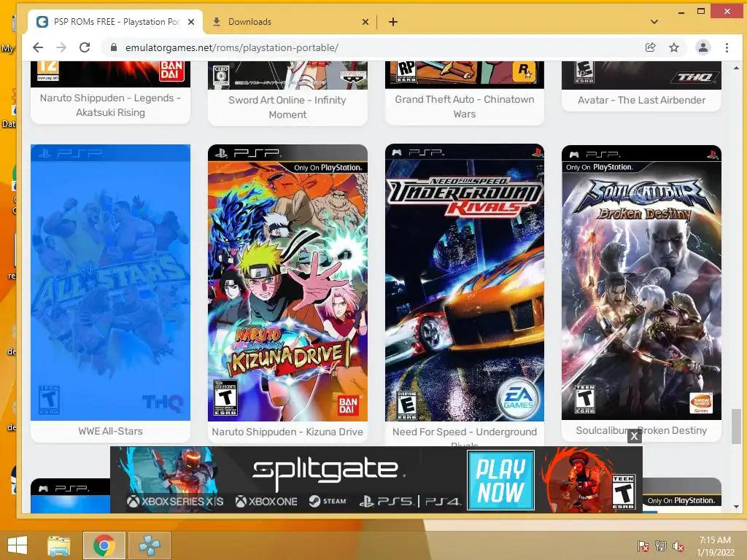Click the downloads icon on Downloads tab
Image resolution: width=747 pixels, height=560 pixels.
tap(216, 21)
